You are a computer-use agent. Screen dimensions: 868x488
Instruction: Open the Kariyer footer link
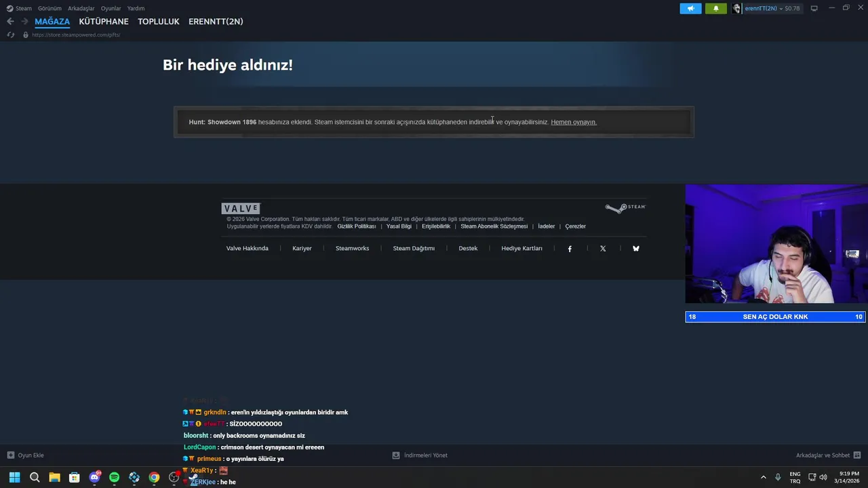pyautogui.click(x=302, y=248)
